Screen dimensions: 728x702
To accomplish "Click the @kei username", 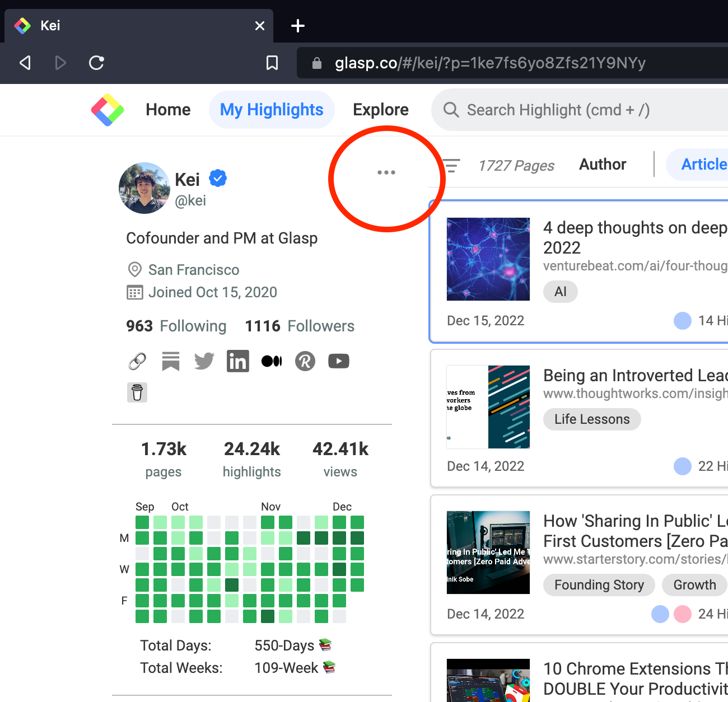I will pos(190,200).
